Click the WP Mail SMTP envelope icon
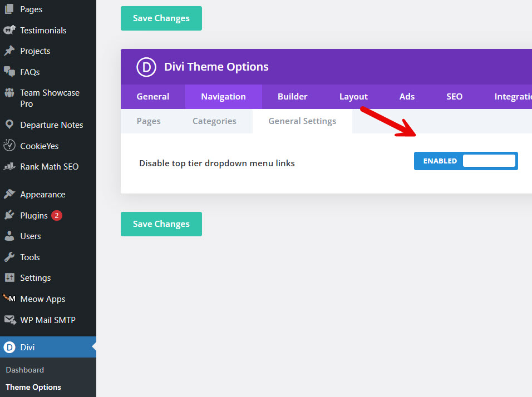Image resolution: width=532 pixels, height=397 pixels. click(9, 320)
